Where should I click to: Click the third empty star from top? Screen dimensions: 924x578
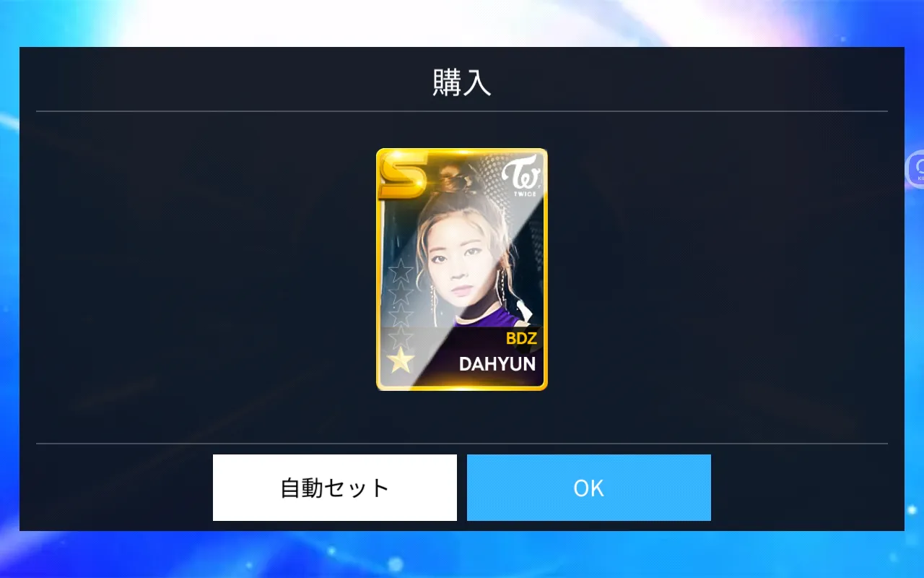tap(401, 316)
